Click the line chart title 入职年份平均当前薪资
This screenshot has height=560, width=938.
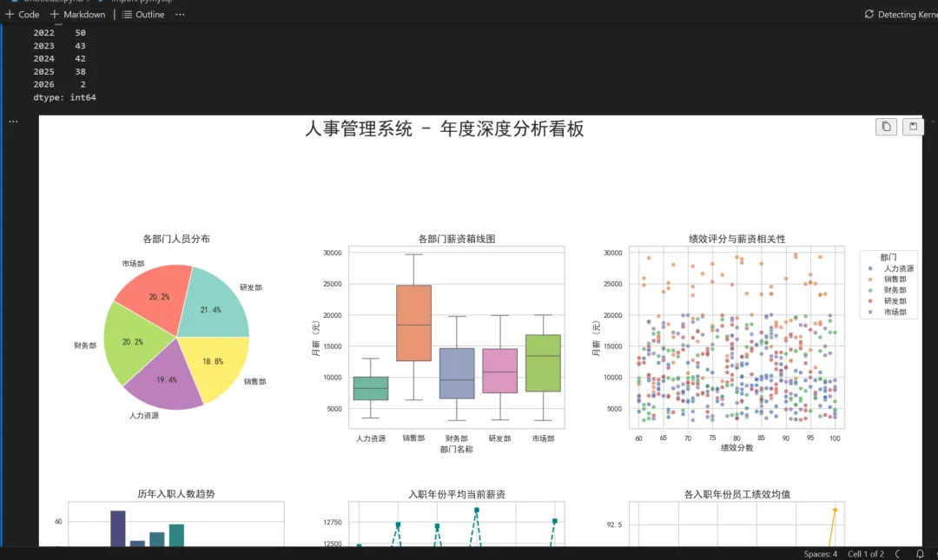457,494
